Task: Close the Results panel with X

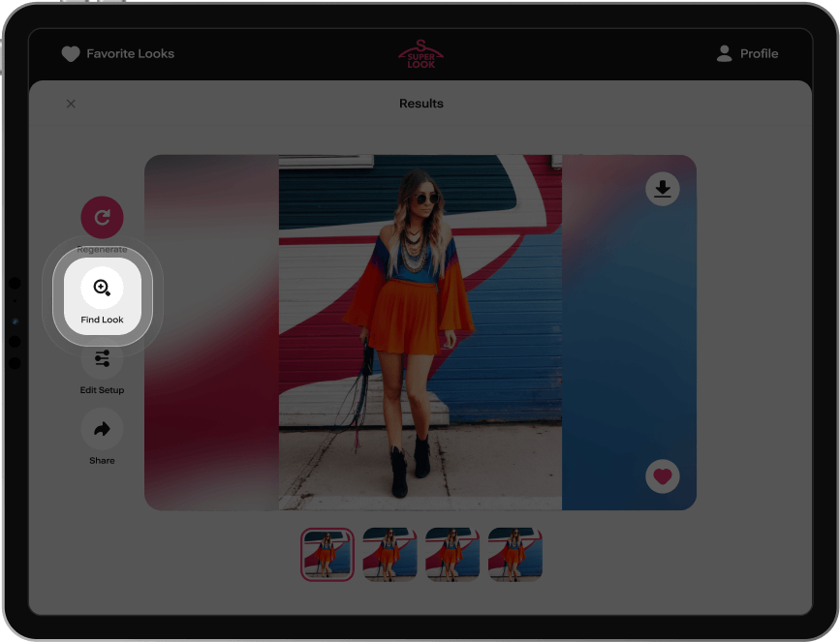Action: click(71, 104)
